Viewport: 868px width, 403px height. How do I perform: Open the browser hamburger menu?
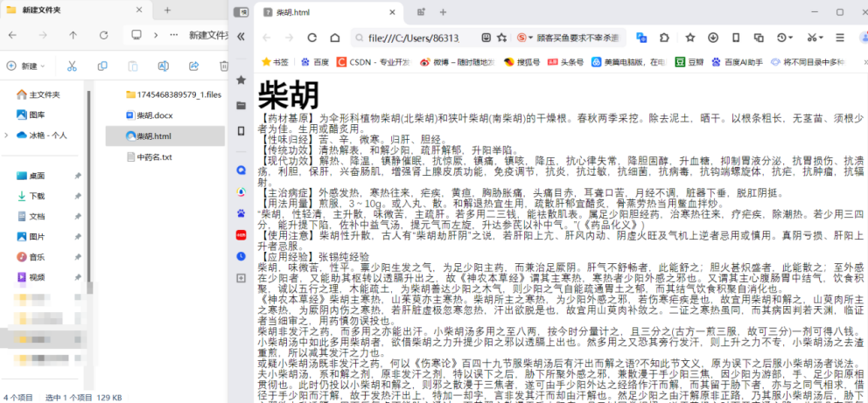point(840,38)
